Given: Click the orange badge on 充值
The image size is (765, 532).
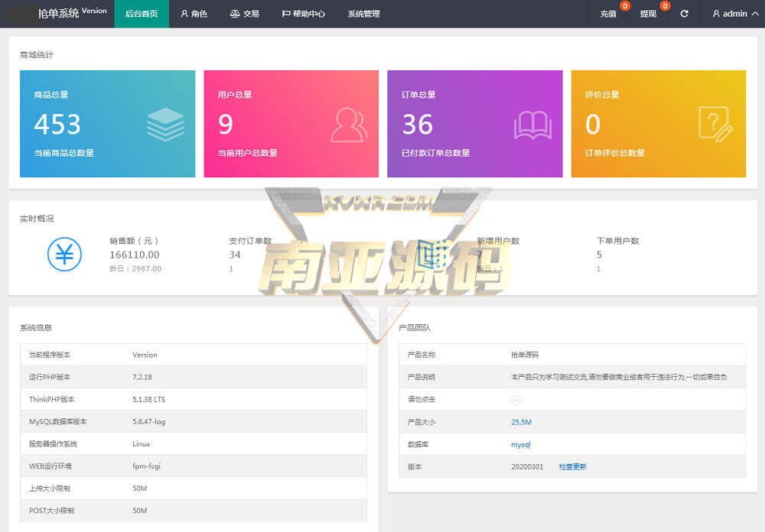Looking at the screenshot, I should point(625,6).
